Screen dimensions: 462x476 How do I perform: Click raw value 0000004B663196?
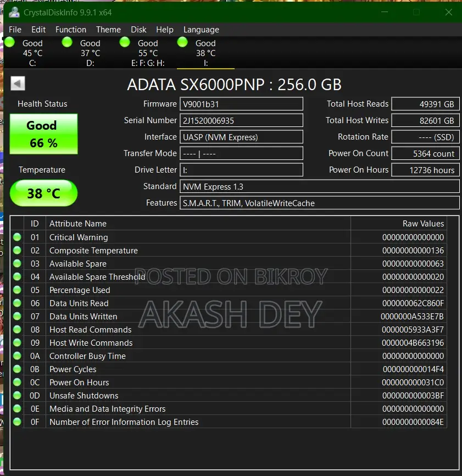coord(413,343)
